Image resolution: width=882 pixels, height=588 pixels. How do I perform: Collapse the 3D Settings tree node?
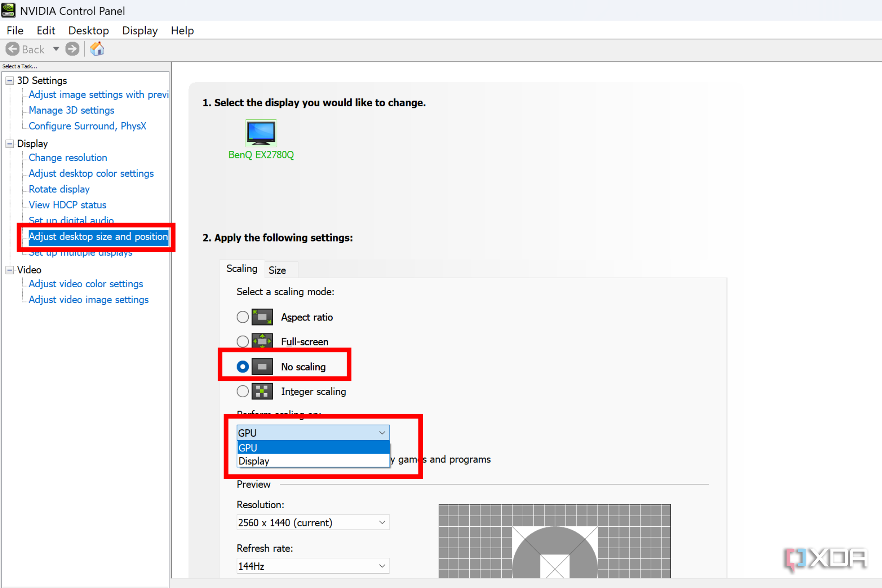click(10, 81)
